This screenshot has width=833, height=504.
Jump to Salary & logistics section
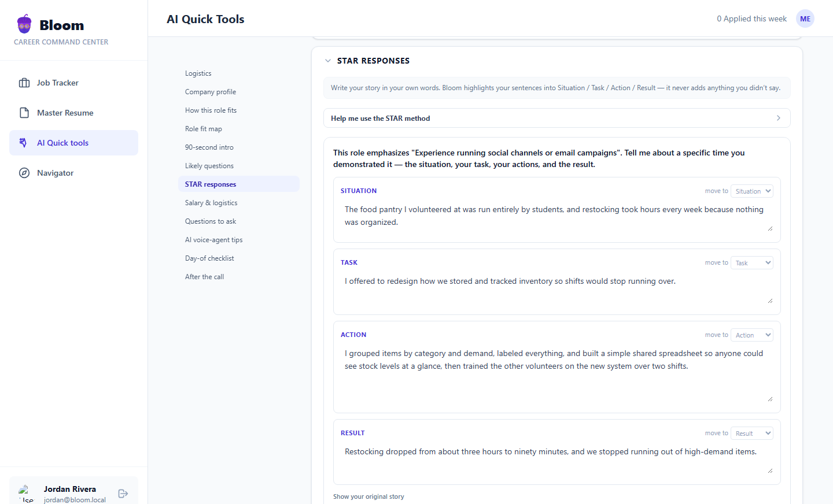click(239, 203)
